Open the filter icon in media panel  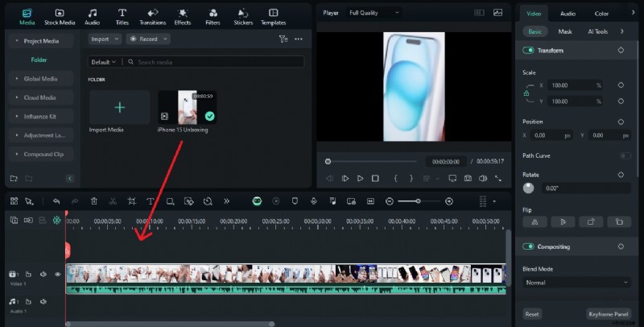click(x=283, y=39)
